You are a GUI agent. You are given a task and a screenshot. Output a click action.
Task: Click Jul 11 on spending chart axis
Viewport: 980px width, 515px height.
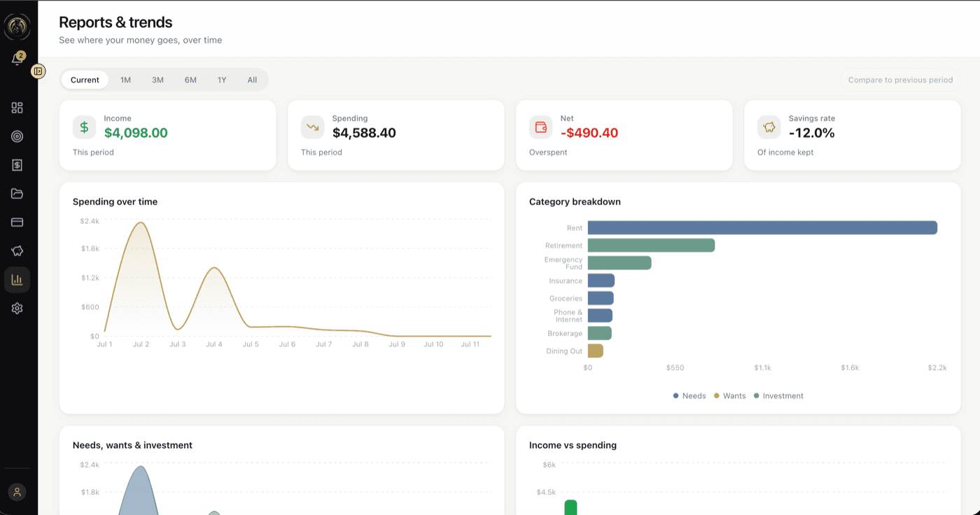coord(470,344)
